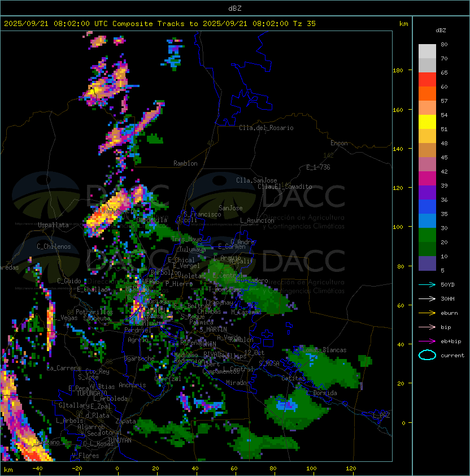Click the La_Carrera label on map

pos(63,368)
